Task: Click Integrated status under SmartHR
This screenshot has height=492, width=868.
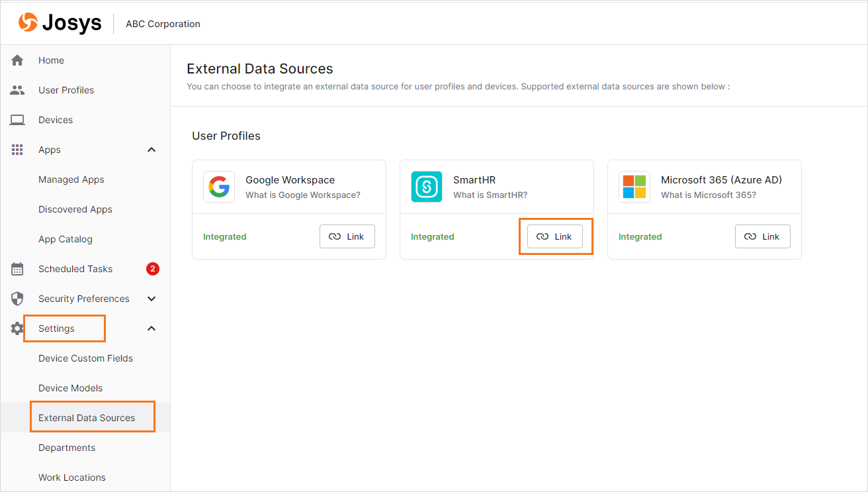Action: pos(433,236)
